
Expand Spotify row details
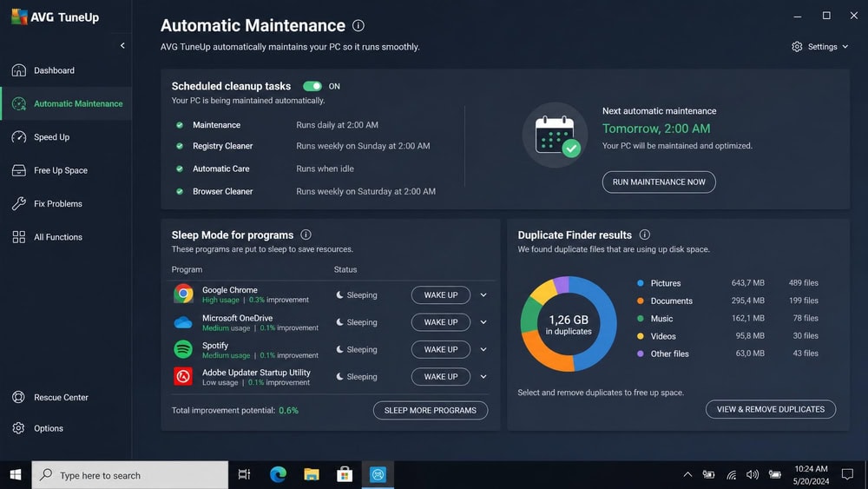[x=483, y=349]
